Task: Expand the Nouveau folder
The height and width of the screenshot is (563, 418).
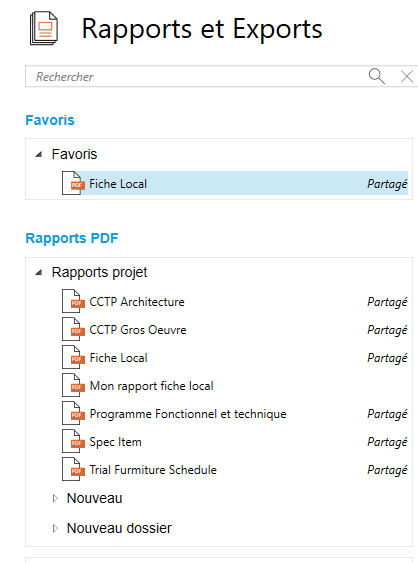Action: coord(55,498)
